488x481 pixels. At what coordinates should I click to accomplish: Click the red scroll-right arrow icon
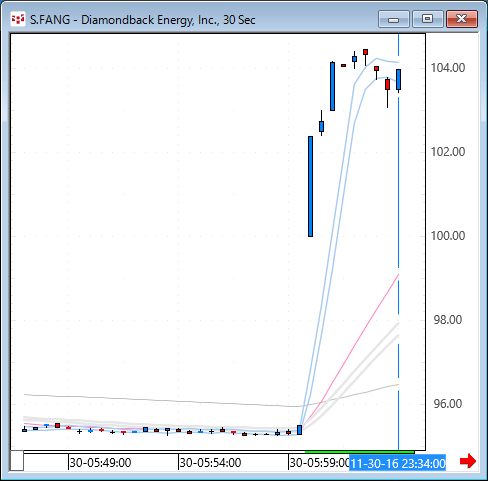[468, 461]
